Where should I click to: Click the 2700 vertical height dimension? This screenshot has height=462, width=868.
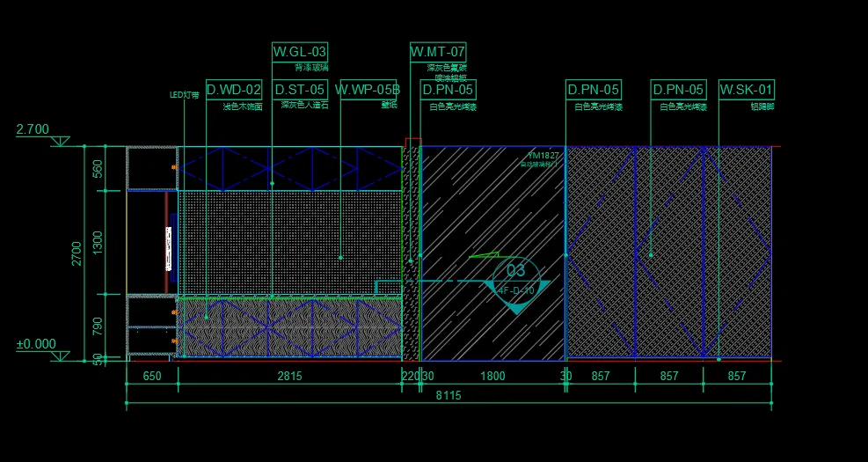[x=77, y=253]
